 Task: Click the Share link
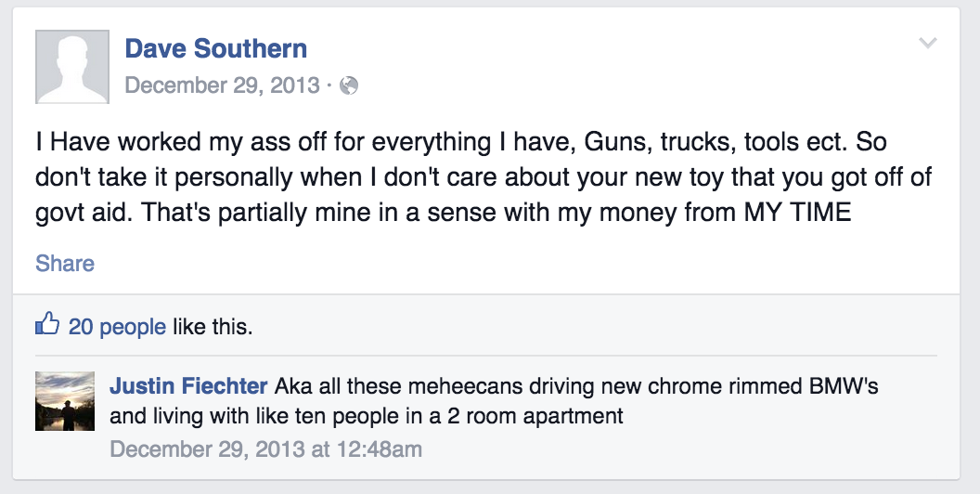point(65,264)
